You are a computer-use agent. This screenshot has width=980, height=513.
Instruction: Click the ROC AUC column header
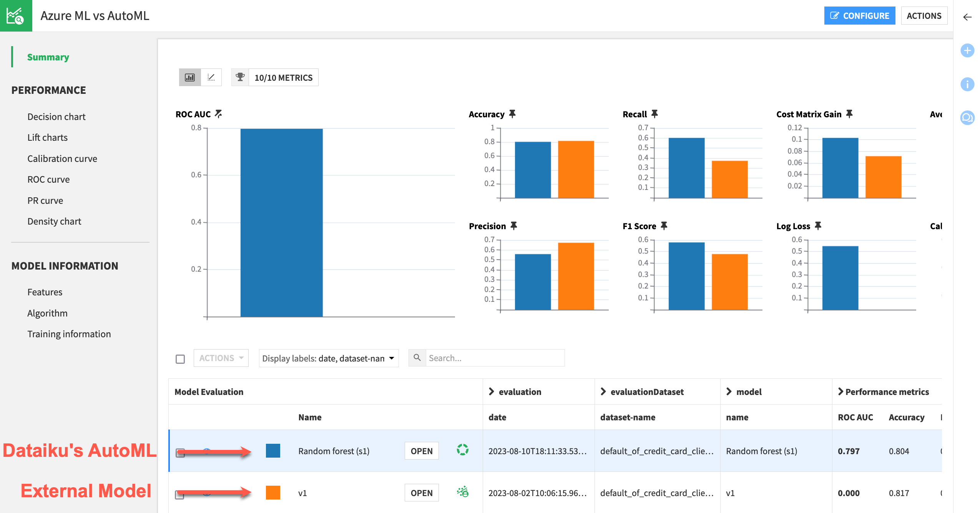coord(855,417)
